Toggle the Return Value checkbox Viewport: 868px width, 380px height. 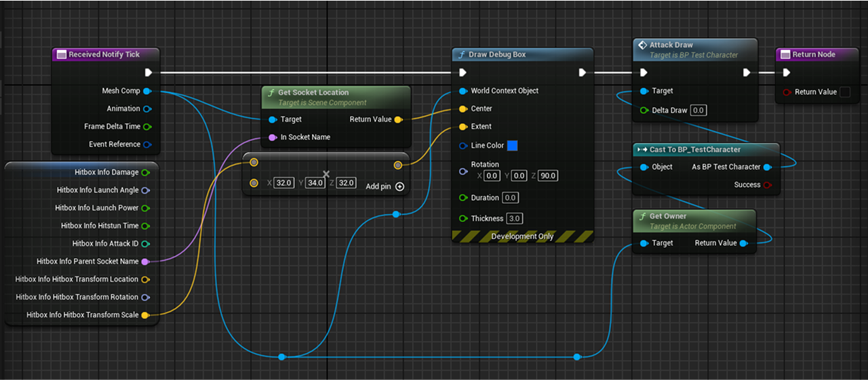(845, 92)
